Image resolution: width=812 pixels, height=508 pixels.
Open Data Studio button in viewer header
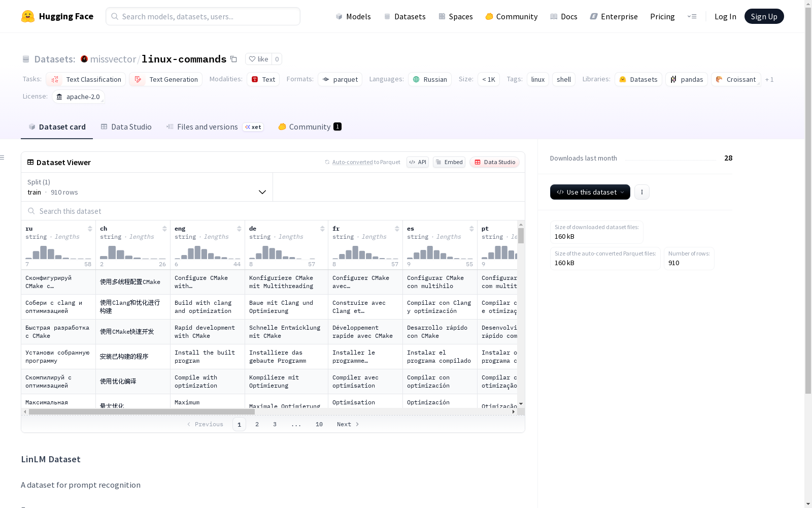click(x=495, y=162)
